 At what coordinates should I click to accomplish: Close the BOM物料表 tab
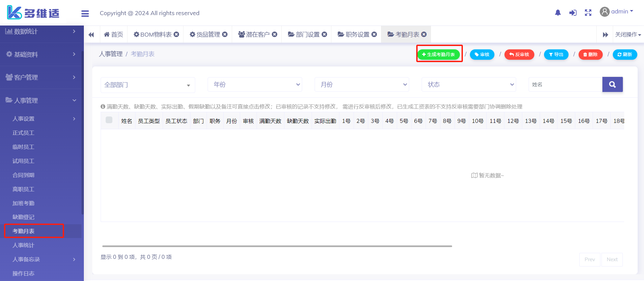pyautogui.click(x=176, y=34)
